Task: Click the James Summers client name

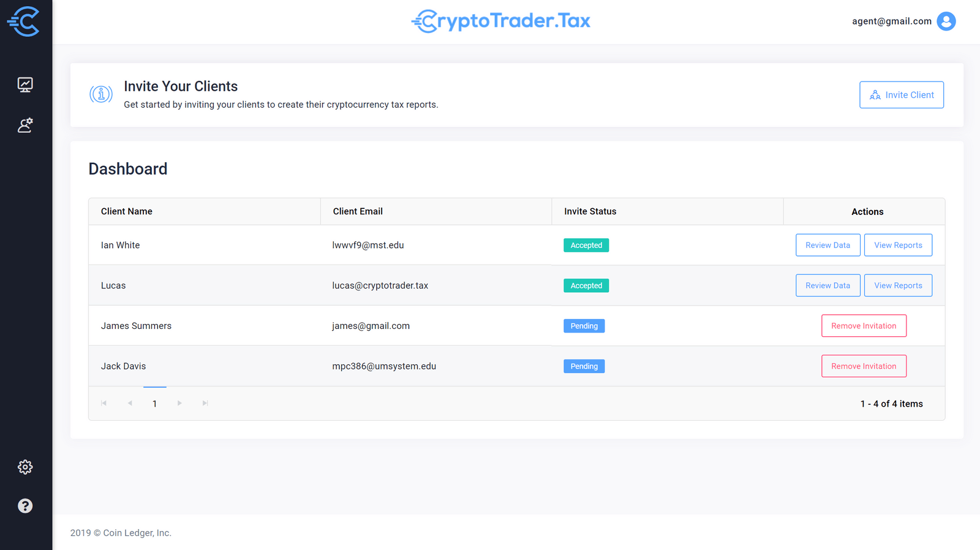Action: point(136,326)
